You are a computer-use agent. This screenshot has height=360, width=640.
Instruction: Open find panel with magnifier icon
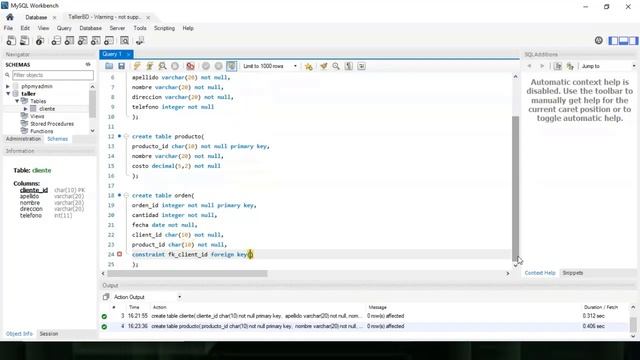[336, 66]
